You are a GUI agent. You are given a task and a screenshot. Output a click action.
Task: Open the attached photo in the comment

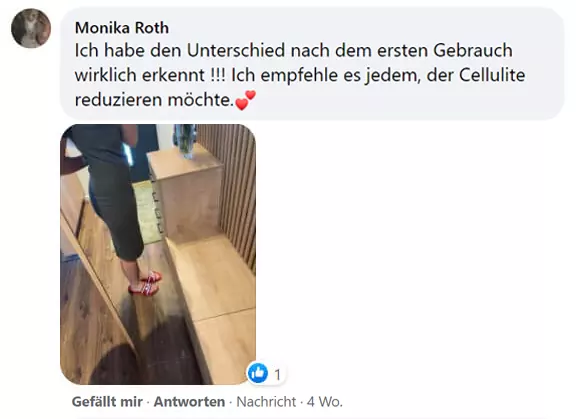tap(158, 254)
